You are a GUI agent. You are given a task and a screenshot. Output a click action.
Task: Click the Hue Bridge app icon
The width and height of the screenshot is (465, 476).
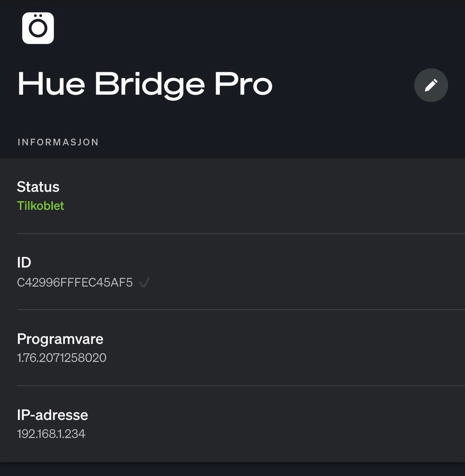(x=38, y=28)
